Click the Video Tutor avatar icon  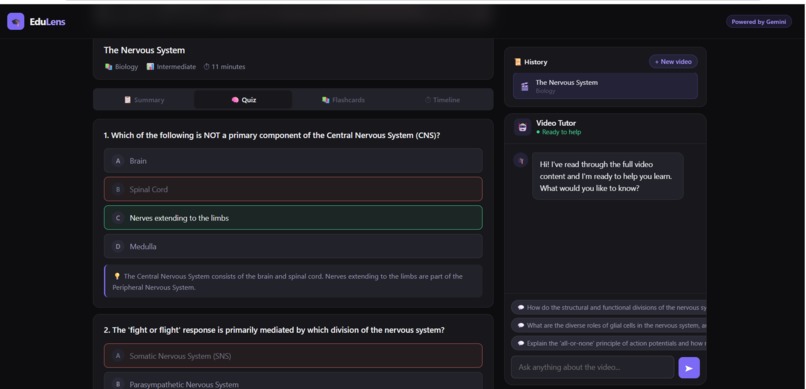[x=523, y=127]
